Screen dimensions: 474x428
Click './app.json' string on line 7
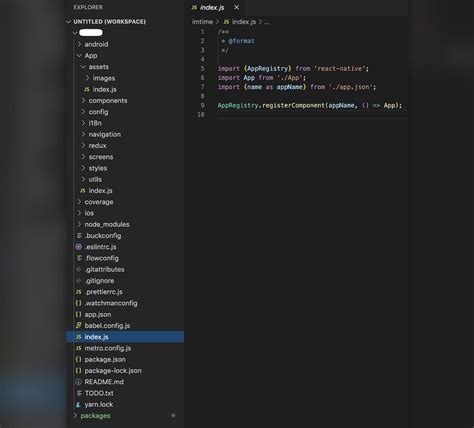tap(351, 87)
